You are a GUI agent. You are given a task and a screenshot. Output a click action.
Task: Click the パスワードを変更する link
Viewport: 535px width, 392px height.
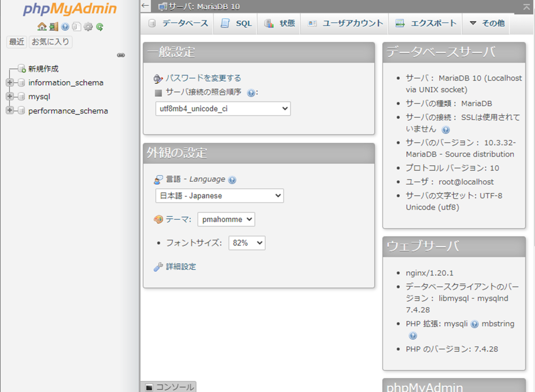point(203,78)
